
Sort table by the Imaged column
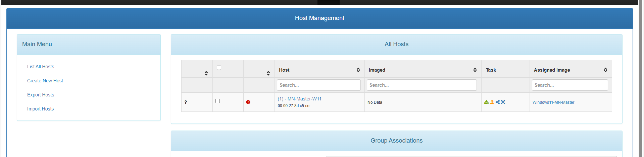pyautogui.click(x=475, y=70)
